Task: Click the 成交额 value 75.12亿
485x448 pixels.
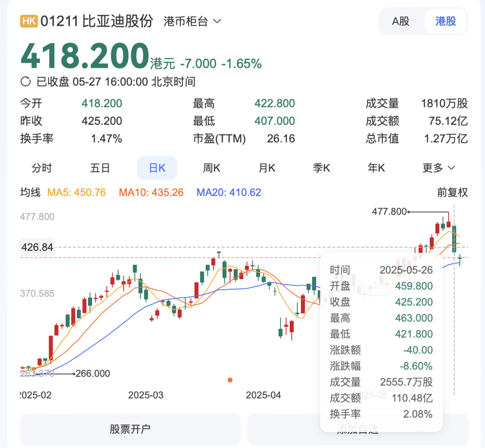Action: coord(448,121)
